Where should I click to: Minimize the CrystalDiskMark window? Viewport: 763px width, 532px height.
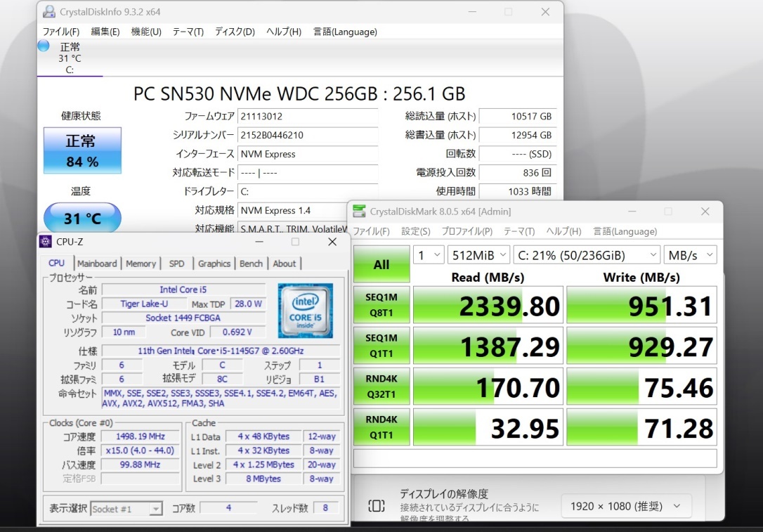coord(632,212)
